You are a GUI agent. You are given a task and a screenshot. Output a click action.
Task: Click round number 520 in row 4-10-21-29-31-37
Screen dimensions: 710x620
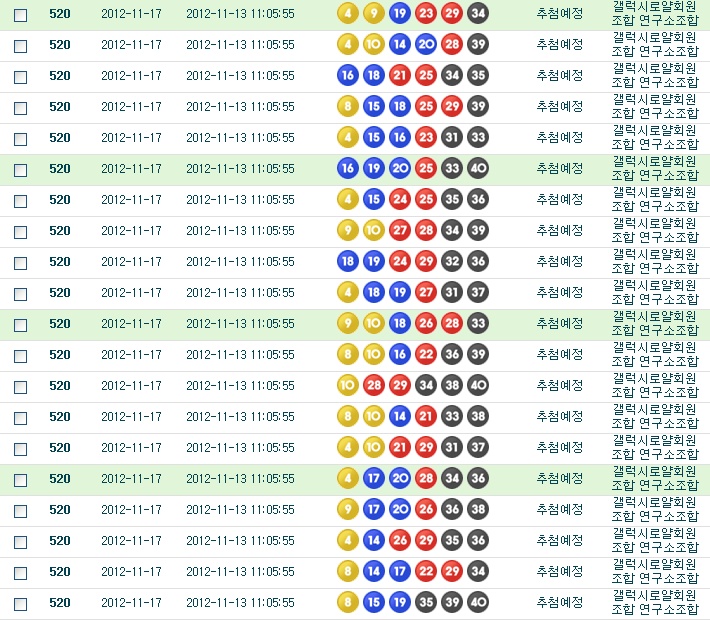coord(60,447)
